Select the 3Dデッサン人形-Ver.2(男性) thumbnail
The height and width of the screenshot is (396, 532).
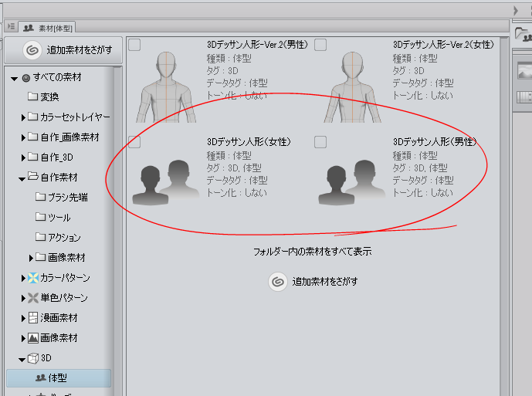click(x=166, y=87)
